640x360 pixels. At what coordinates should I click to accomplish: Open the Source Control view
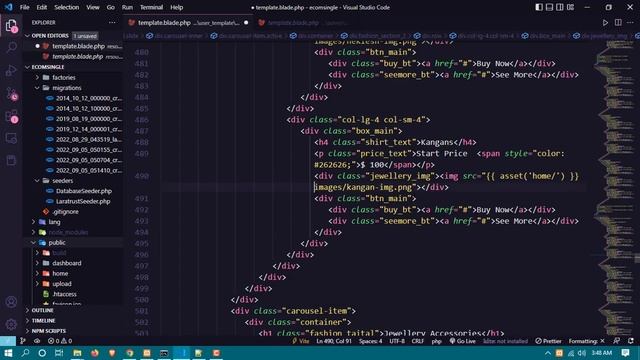11,94
